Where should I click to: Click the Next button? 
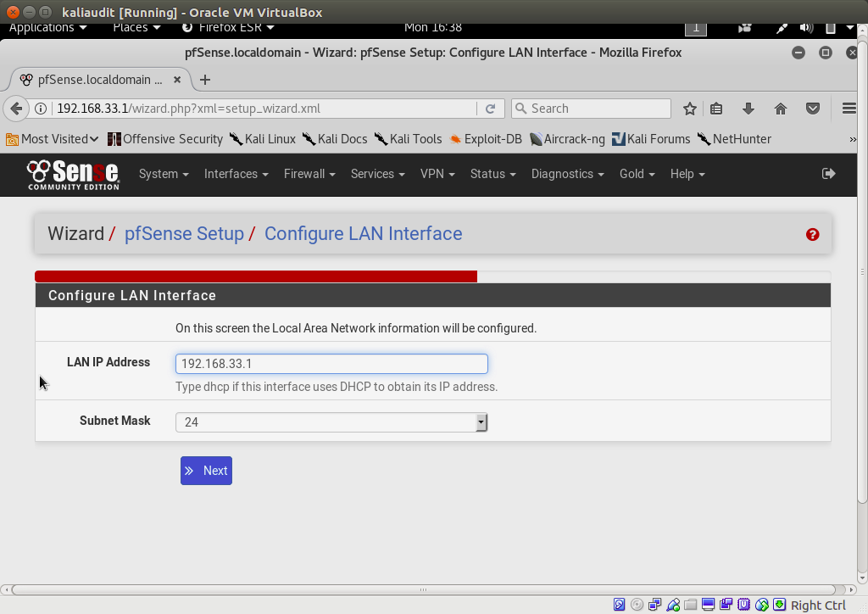[206, 471]
